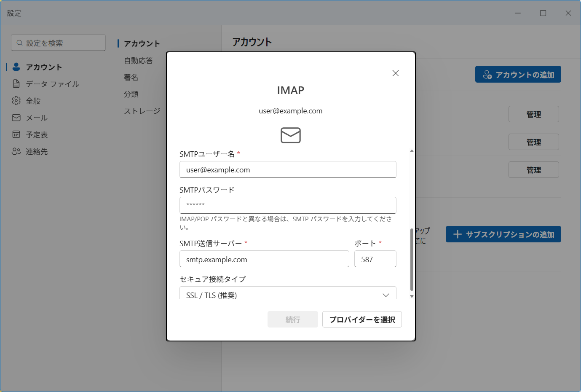The height and width of the screenshot is (392, 581).
Task: Click the user@example.com text under IMAP
Action: pyautogui.click(x=291, y=111)
